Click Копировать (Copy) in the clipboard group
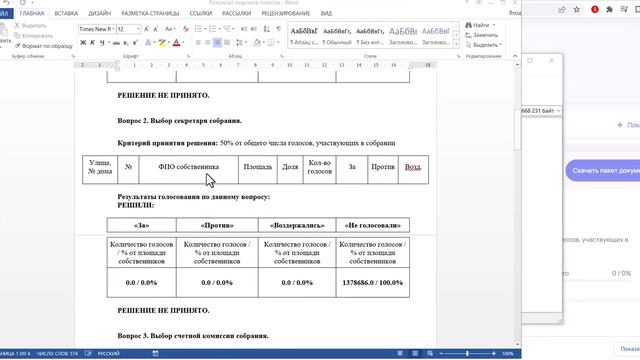Screen dimensions: 640x360 [x=33, y=36]
